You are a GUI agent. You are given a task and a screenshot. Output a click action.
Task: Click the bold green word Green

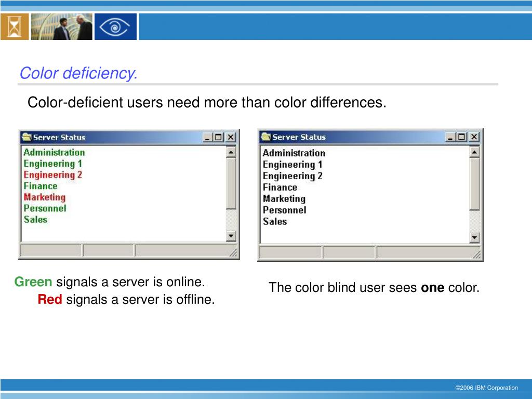pos(33,282)
